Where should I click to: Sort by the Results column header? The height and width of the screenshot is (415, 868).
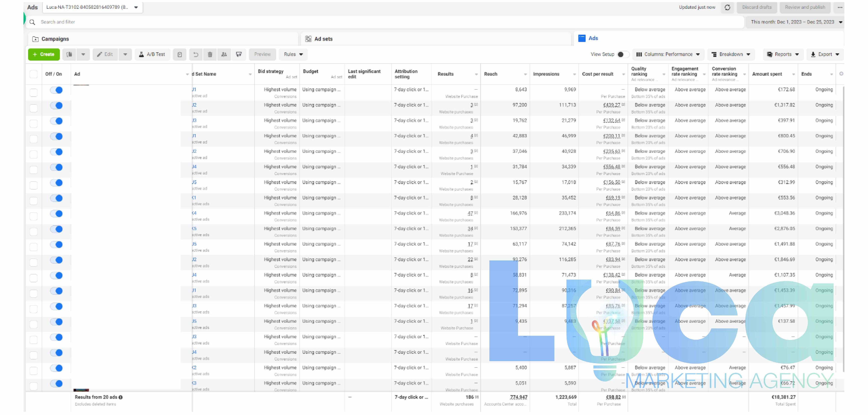click(456, 74)
